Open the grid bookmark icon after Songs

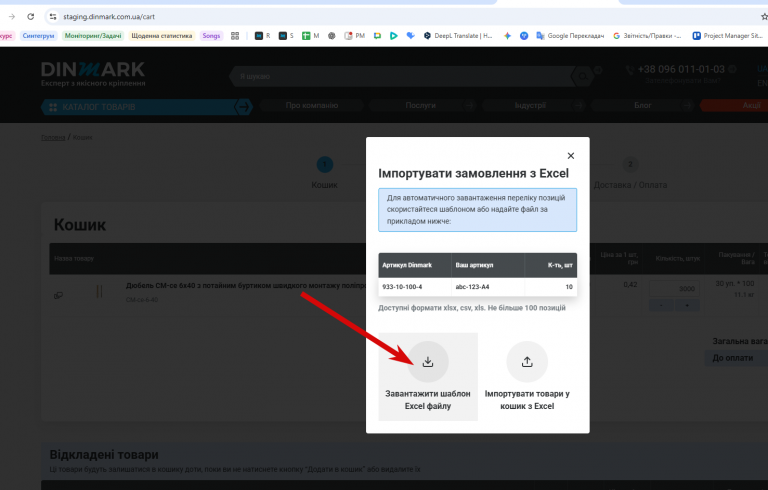click(x=235, y=36)
